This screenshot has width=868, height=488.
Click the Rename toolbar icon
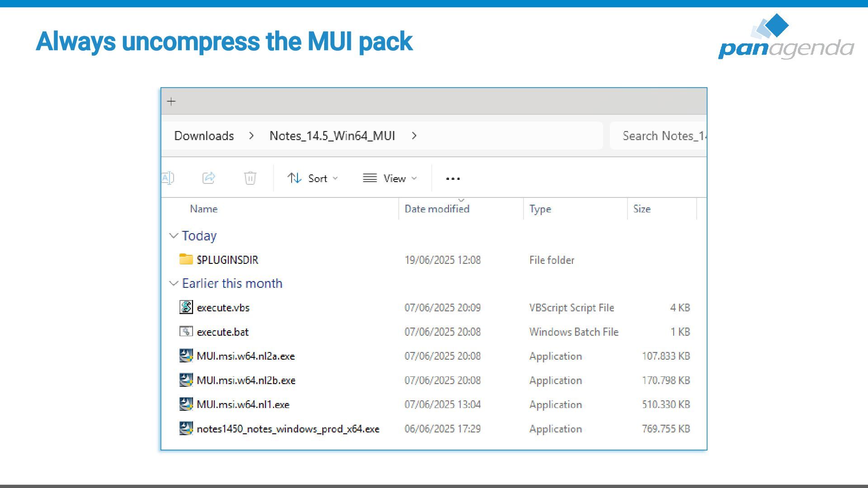(x=168, y=178)
